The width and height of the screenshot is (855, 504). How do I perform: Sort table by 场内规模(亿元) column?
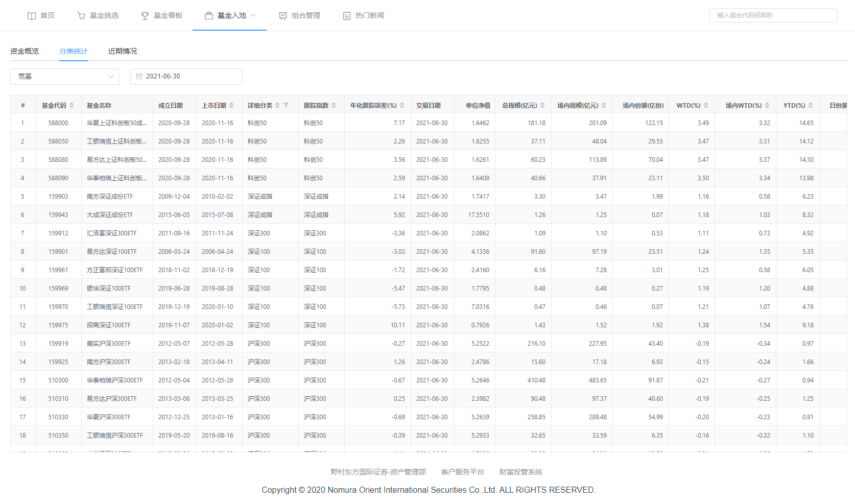604,105
